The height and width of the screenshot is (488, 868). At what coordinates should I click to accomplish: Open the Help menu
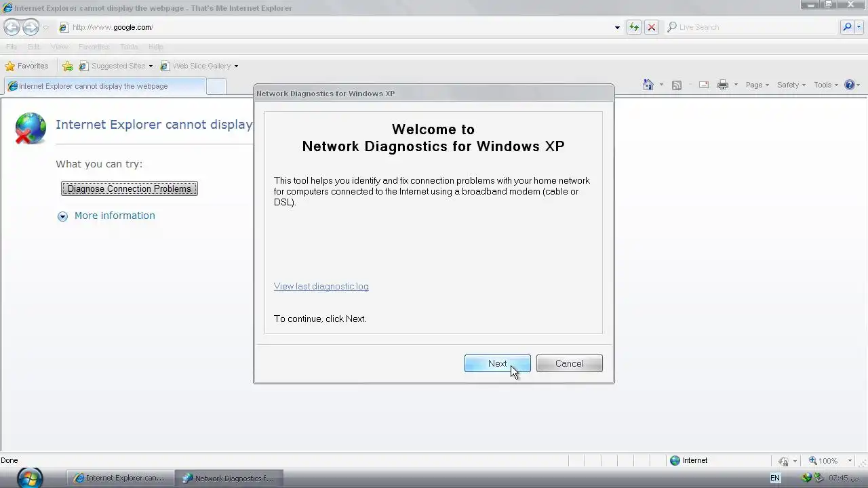click(156, 47)
